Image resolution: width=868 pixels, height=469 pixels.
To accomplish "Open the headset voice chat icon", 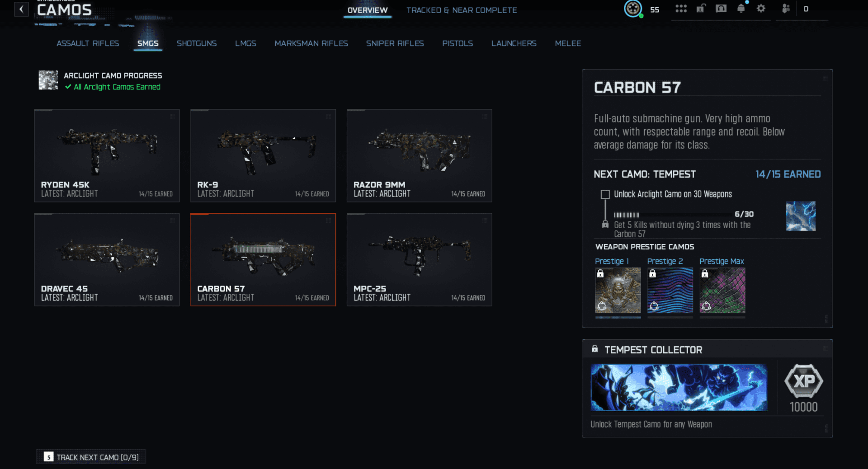I will pos(721,9).
